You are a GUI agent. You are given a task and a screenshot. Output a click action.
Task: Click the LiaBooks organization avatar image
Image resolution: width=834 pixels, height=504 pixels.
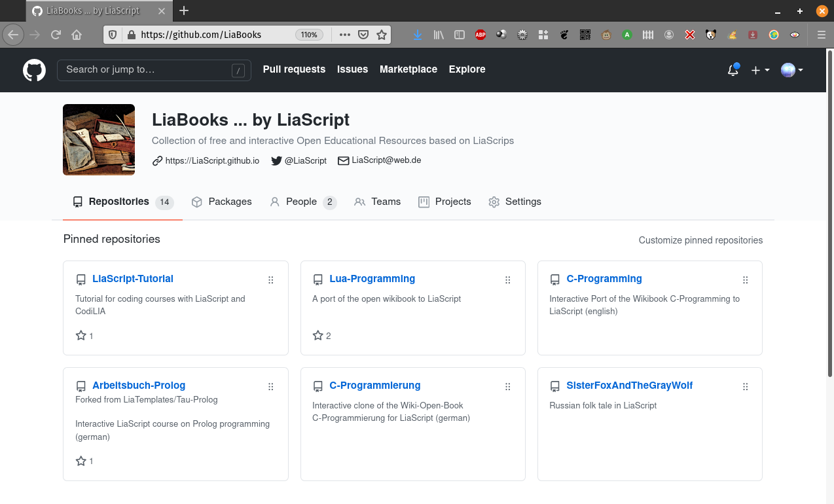point(99,139)
